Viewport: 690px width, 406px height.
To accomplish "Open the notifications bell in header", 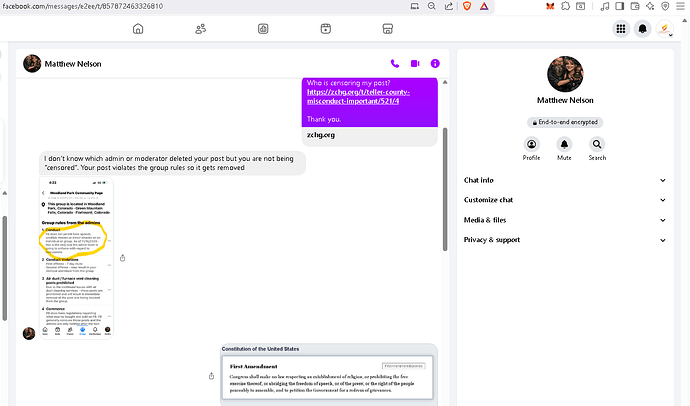I will pyautogui.click(x=642, y=29).
